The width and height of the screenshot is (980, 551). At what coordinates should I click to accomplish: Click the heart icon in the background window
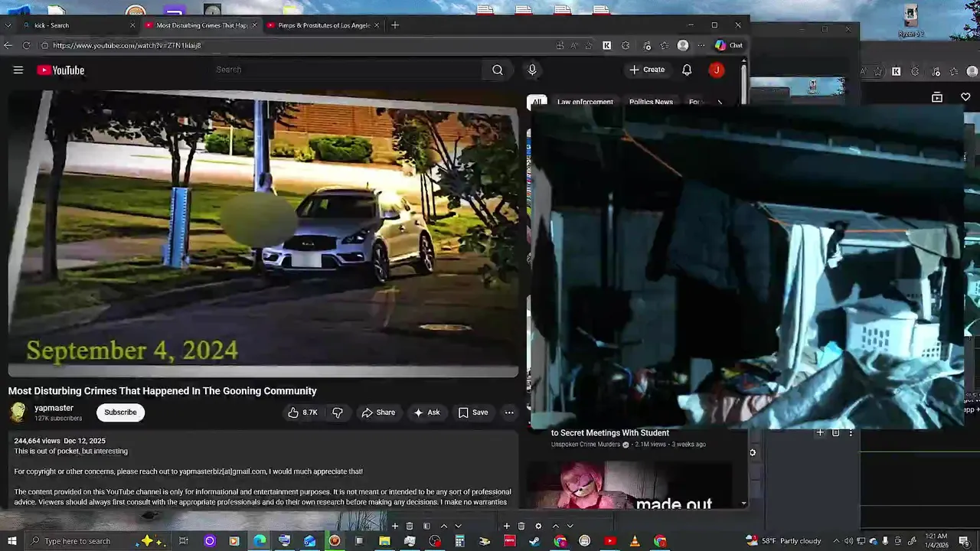965,97
